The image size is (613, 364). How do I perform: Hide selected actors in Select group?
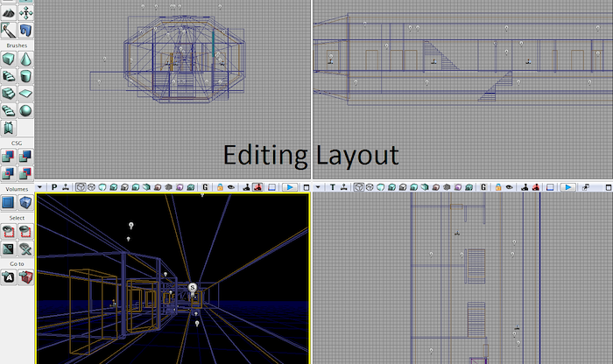point(25,231)
